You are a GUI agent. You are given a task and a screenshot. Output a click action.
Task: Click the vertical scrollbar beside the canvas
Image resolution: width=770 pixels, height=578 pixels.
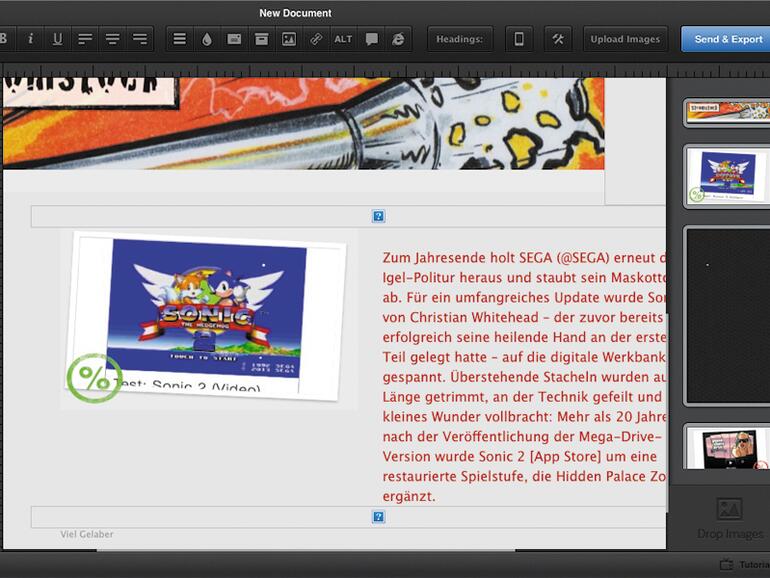(667, 413)
